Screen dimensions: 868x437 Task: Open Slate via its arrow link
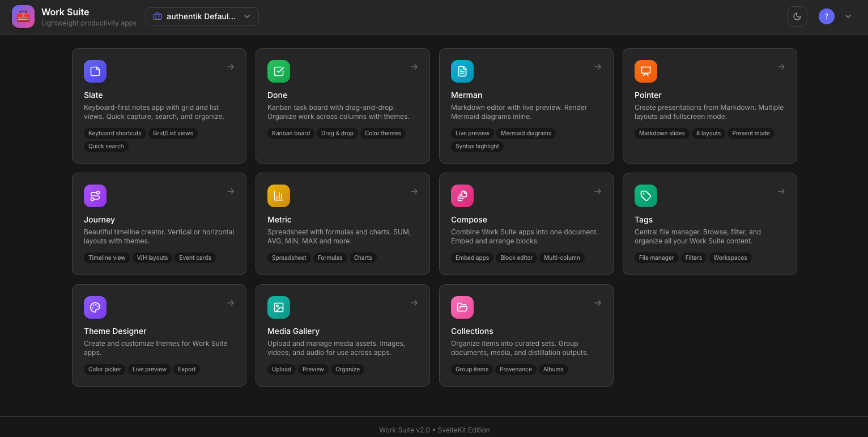coord(231,67)
